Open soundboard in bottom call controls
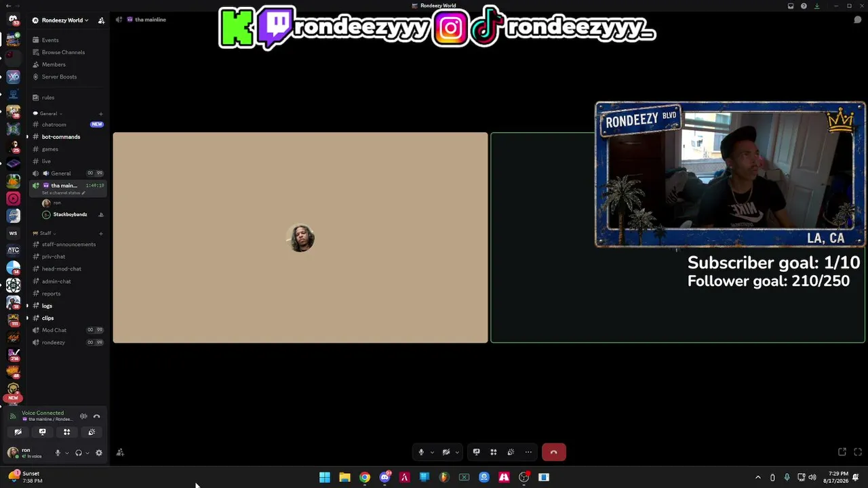 coord(511,452)
